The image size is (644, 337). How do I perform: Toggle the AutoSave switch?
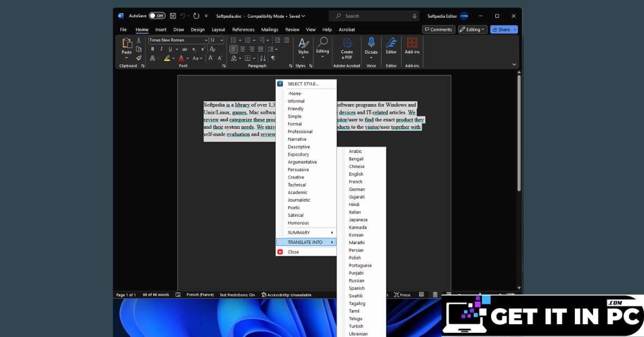coord(157,16)
